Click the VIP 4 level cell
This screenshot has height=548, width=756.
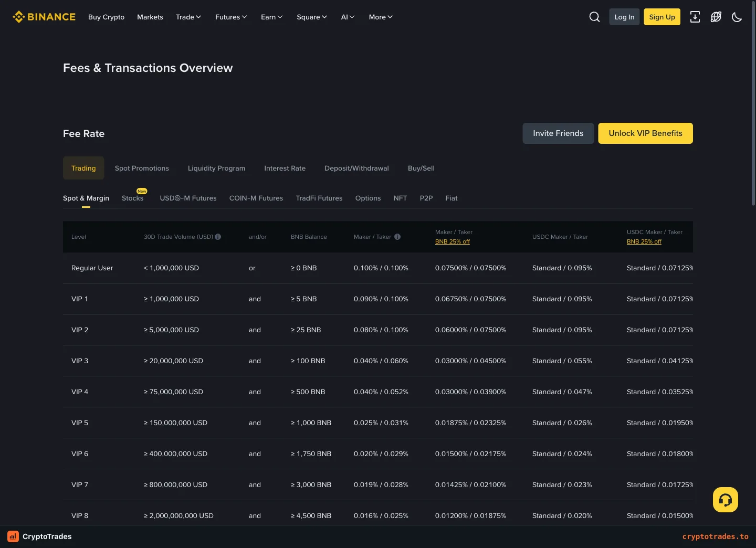(x=80, y=392)
